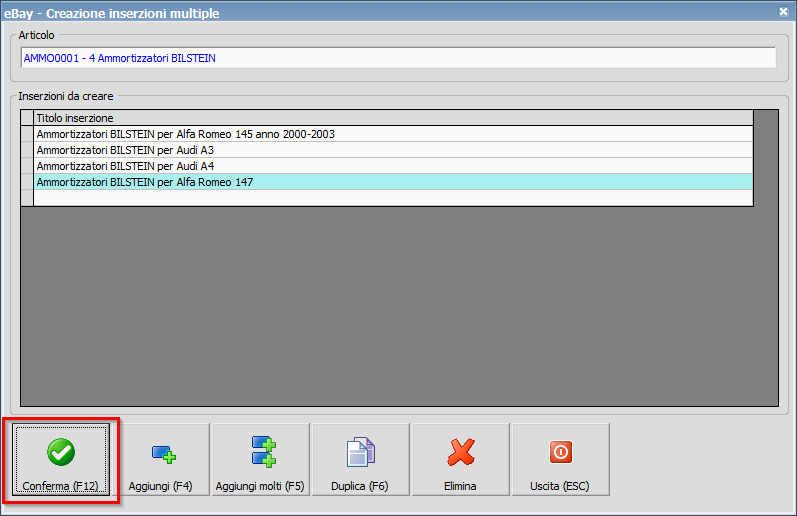The height and width of the screenshot is (516, 797).
Task: Click the Duplica (F6) button
Action: 360,460
